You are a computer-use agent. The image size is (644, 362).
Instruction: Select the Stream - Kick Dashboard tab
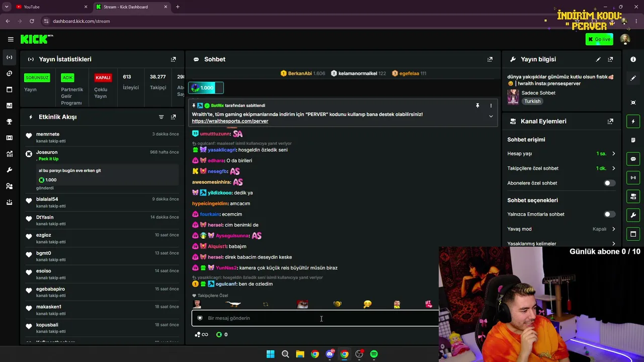click(132, 7)
